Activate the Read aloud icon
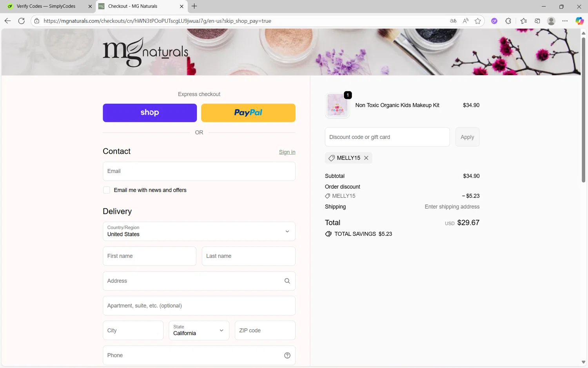The height and width of the screenshot is (368, 588). [465, 21]
